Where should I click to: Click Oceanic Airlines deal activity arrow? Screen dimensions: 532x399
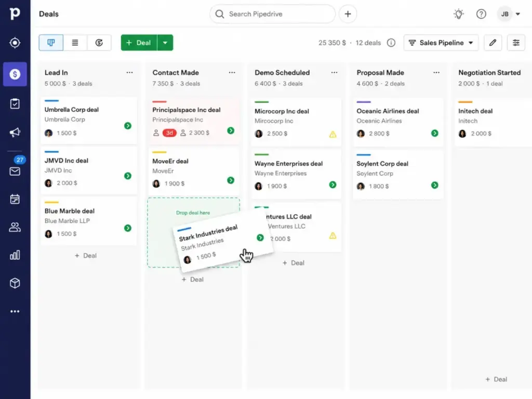(435, 133)
